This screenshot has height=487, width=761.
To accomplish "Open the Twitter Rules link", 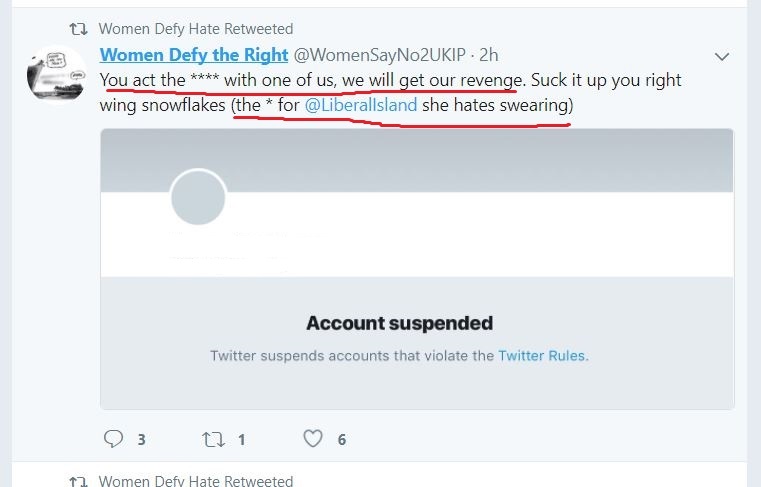I will (541, 355).
